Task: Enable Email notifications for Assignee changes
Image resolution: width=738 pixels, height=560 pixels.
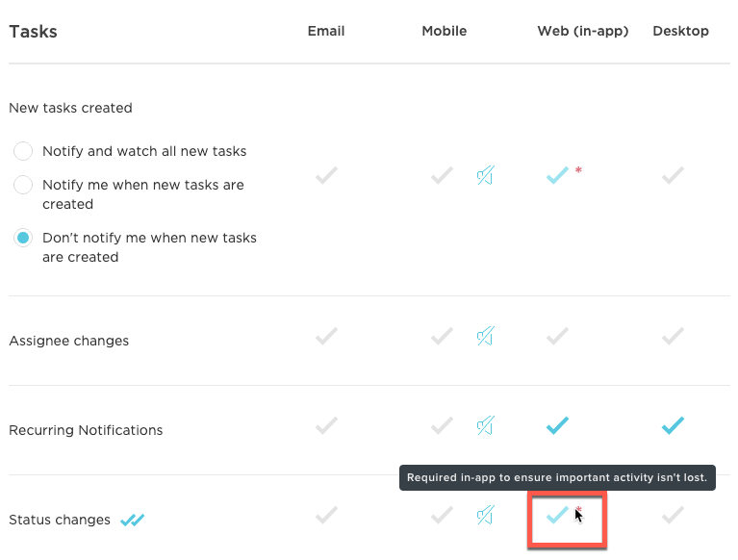Action: point(326,336)
